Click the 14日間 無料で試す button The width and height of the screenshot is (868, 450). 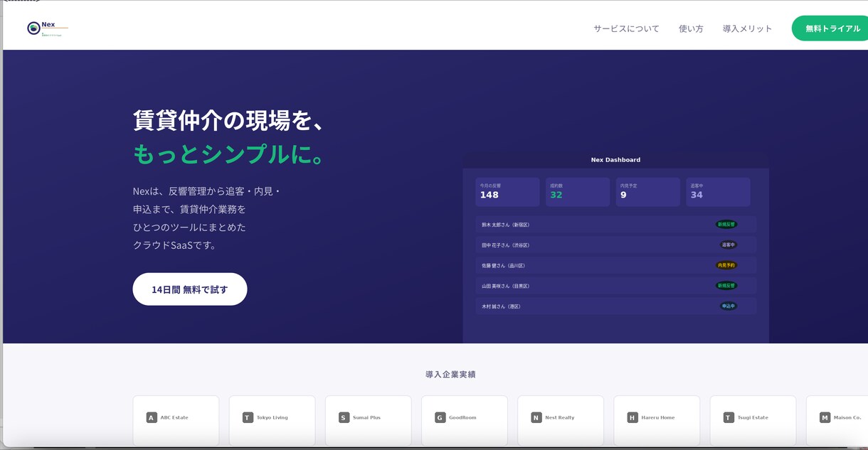pyautogui.click(x=190, y=289)
